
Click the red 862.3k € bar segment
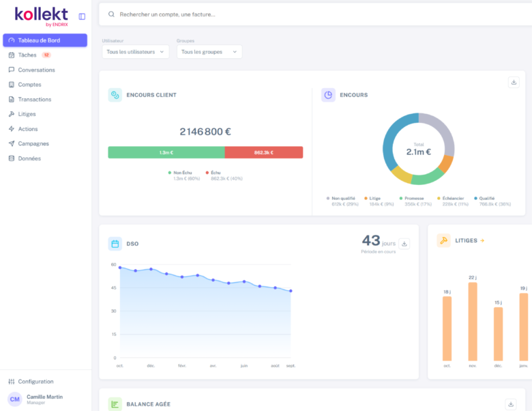pyautogui.click(x=264, y=152)
